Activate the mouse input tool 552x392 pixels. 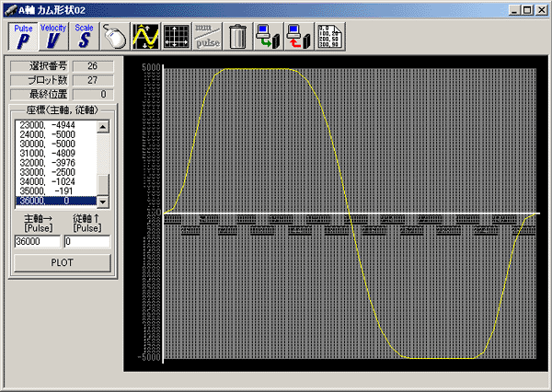[114, 36]
